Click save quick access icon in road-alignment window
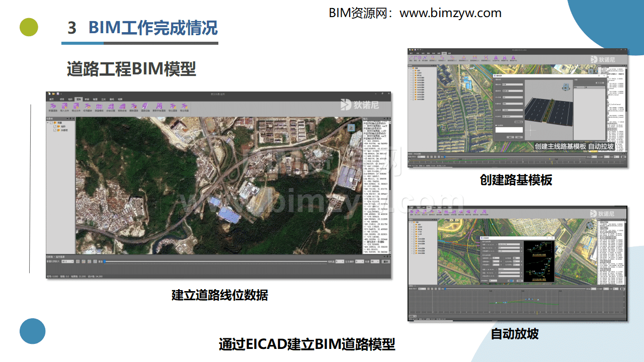The image size is (644, 362). [x=58, y=94]
